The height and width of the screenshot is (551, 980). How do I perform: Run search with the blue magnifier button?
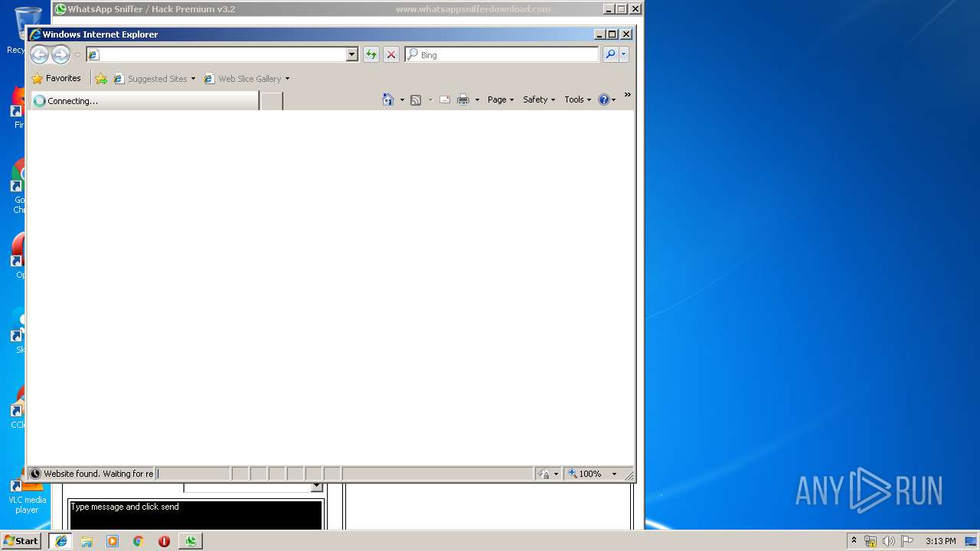(610, 54)
